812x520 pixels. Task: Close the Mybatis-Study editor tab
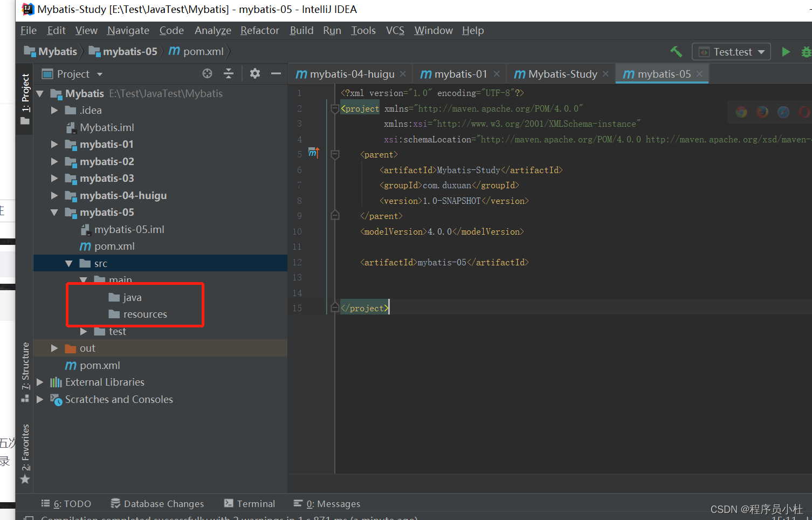tap(606, 73)
